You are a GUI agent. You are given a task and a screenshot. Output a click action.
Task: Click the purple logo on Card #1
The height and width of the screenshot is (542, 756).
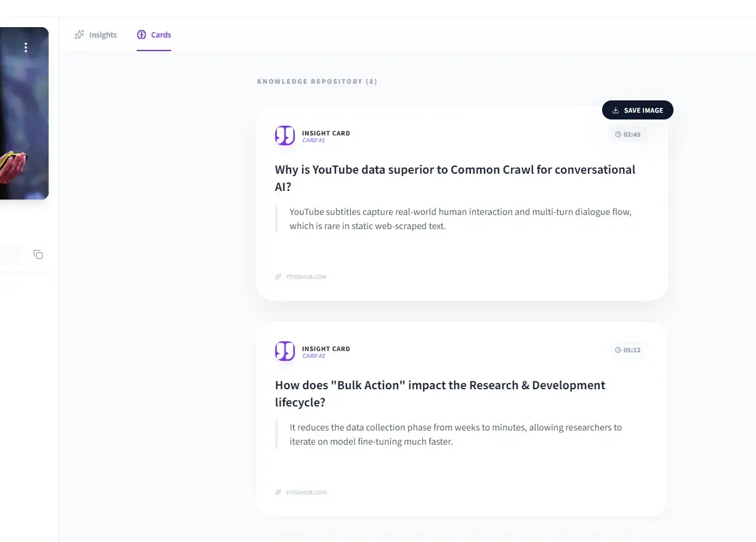(284, 135)
